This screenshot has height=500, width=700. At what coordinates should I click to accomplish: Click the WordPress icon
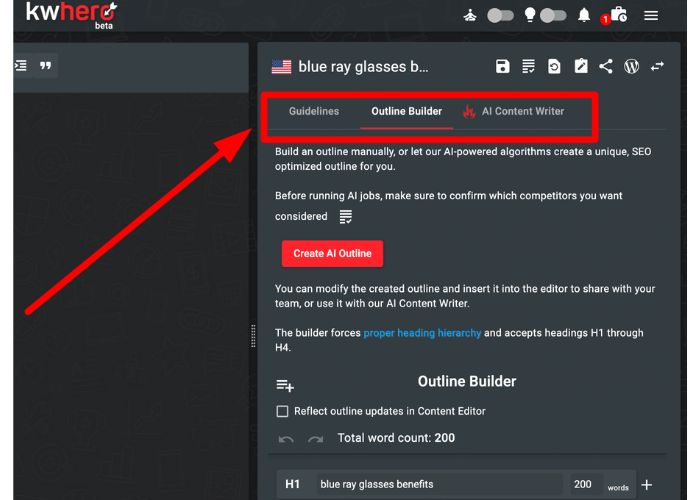point(631,67)
